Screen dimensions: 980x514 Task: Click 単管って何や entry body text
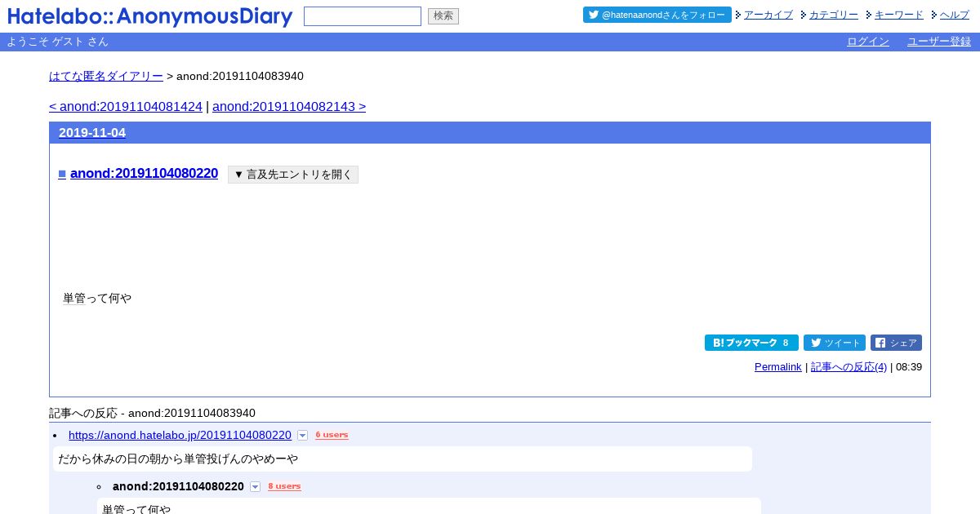97,298
